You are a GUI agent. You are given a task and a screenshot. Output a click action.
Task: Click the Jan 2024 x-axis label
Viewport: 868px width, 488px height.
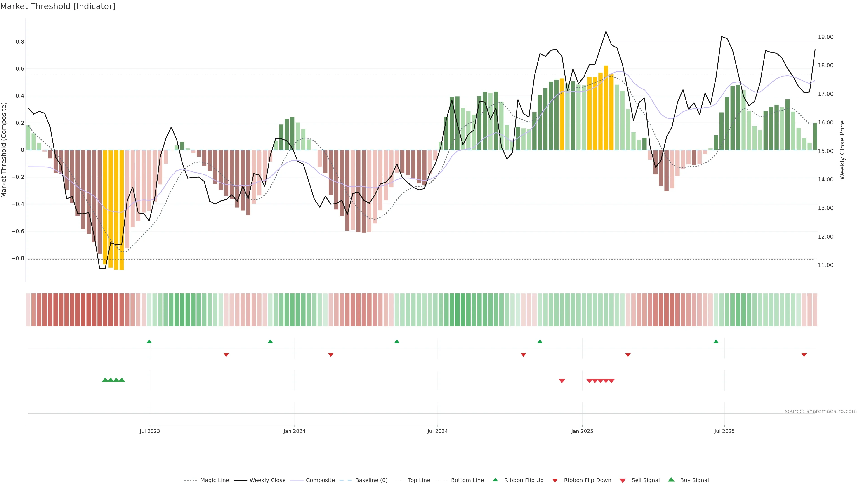coord(294,431)
